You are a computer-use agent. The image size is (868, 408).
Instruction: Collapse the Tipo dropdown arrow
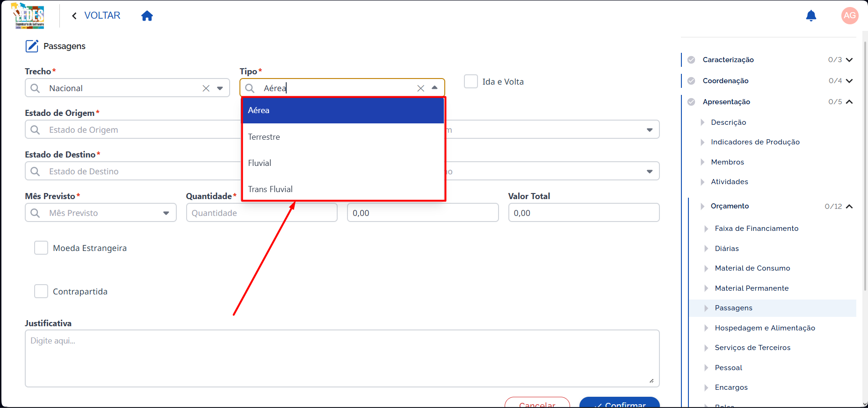(x=434, y=88)
